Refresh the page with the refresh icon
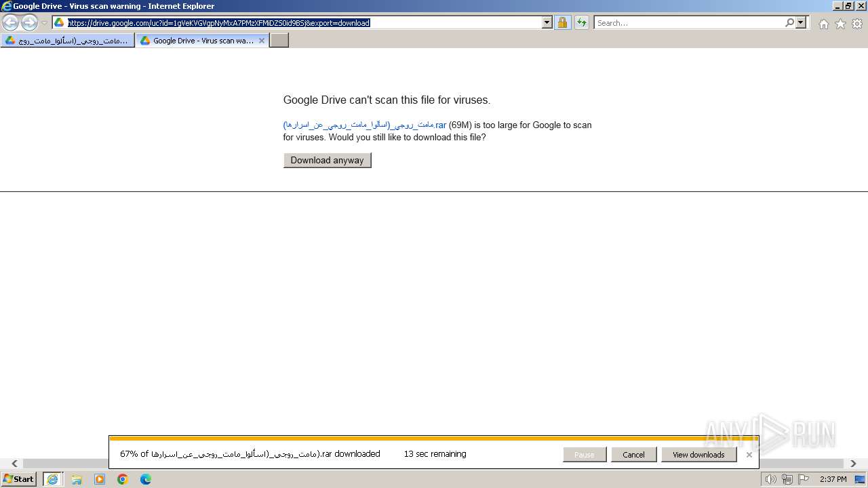This screenshot has width=868, height=488. [x=581, y=22]
